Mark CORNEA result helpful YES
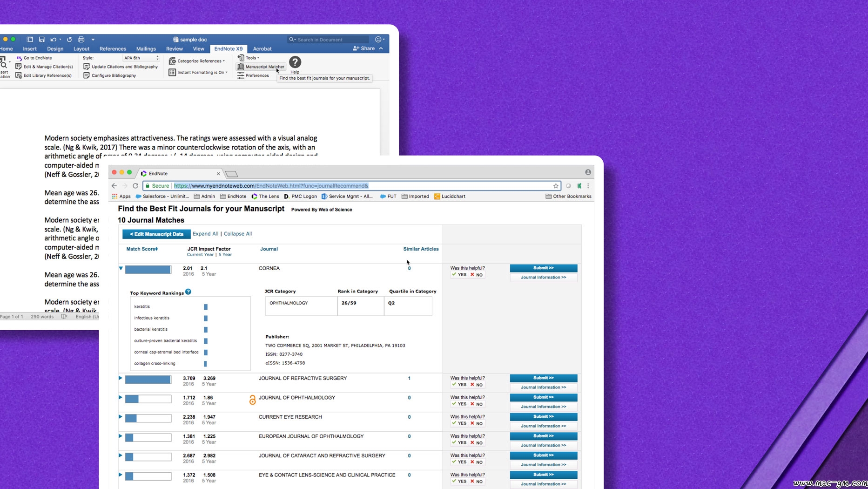868x489 pixels. 459,275
